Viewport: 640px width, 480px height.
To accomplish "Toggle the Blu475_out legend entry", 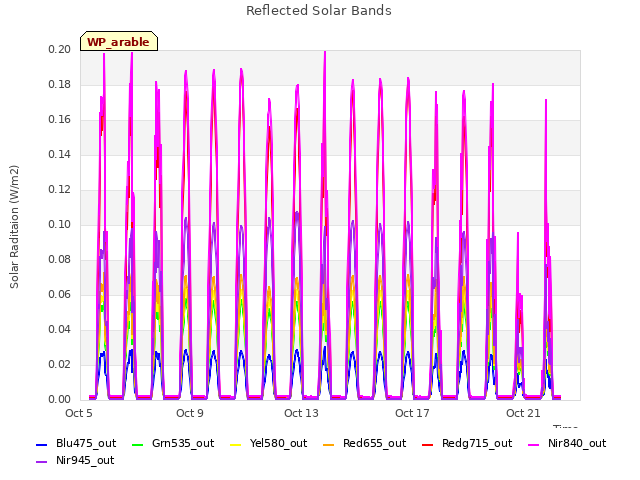I will click(x=76, y=444).
